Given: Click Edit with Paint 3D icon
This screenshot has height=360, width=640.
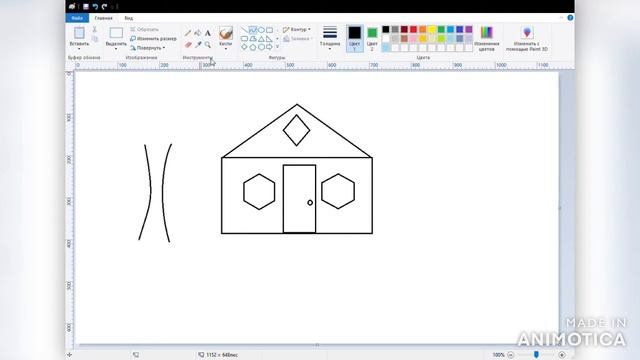Looking at the screenshot, I should tap(527, 32).
